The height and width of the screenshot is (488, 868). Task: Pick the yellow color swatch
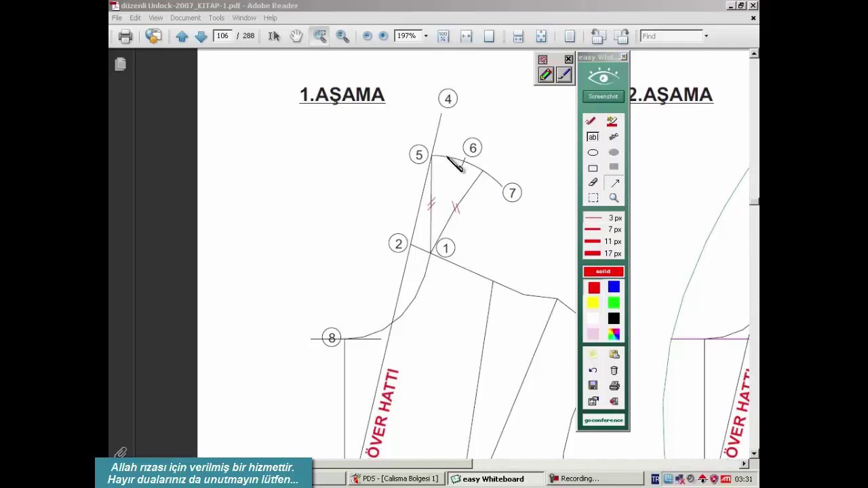coord(594,304)
